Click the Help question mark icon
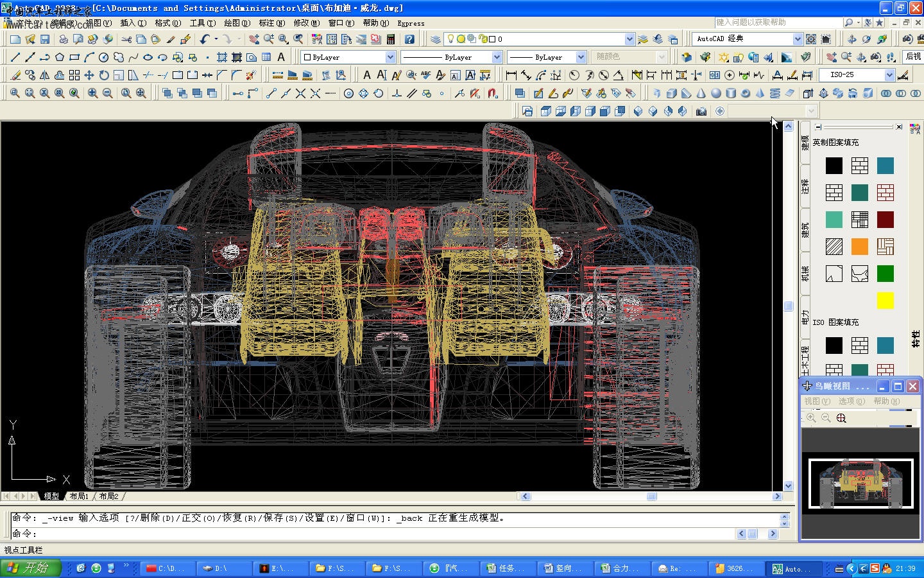The image size is (924, 578). pyautogui.click(x=409, y=39)
